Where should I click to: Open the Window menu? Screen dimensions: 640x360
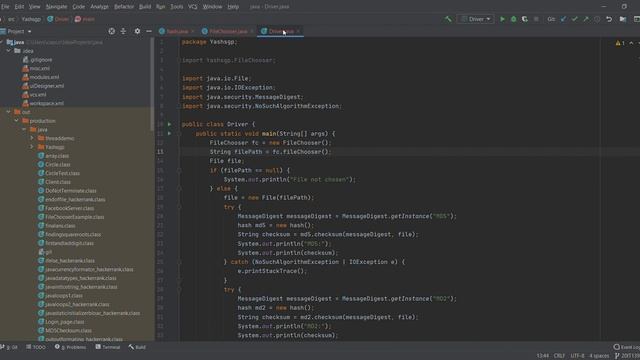213,7
